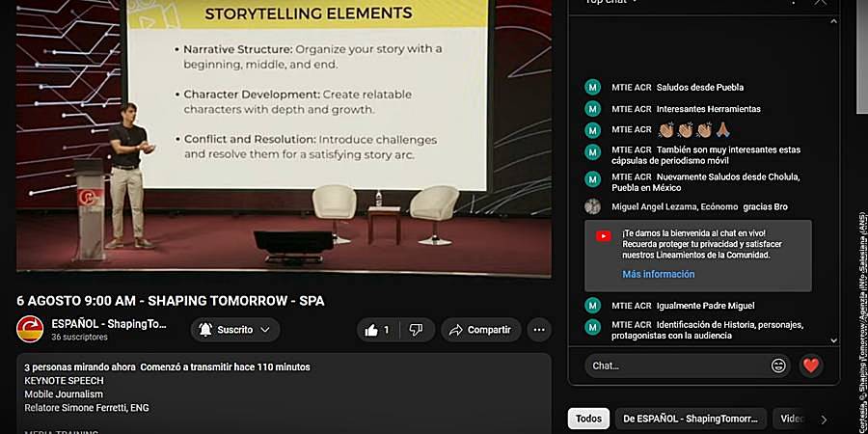Open the channel name 'ESPAÑOL - ShapingTo...'
This screenshot has height=434, width=868.
point(109,324)
